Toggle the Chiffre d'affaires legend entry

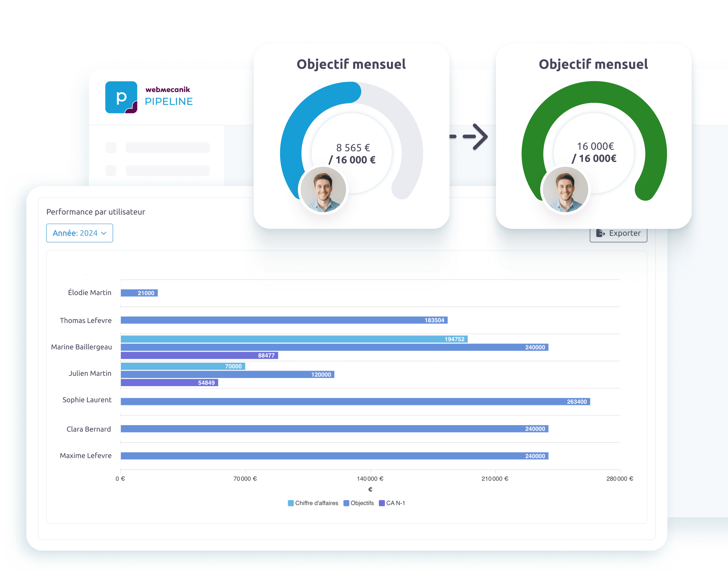coord(313,503)
